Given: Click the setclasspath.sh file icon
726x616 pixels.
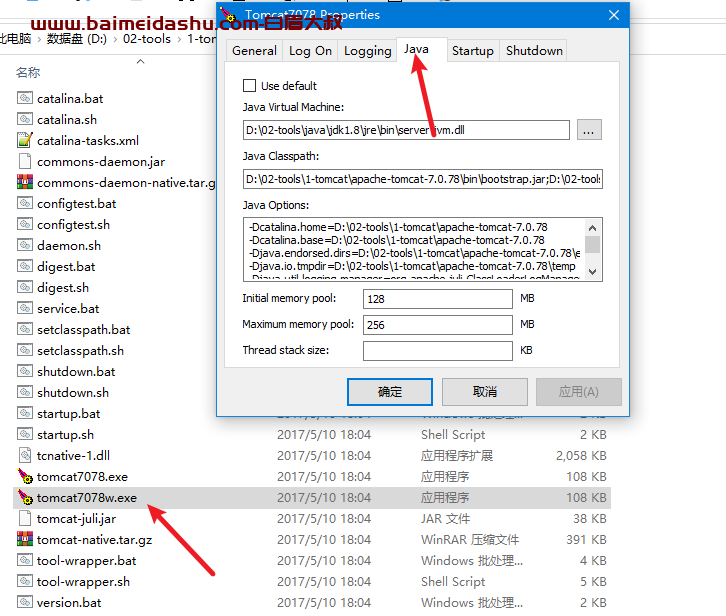Looking at the screenshot, I should tap(25, 350).
